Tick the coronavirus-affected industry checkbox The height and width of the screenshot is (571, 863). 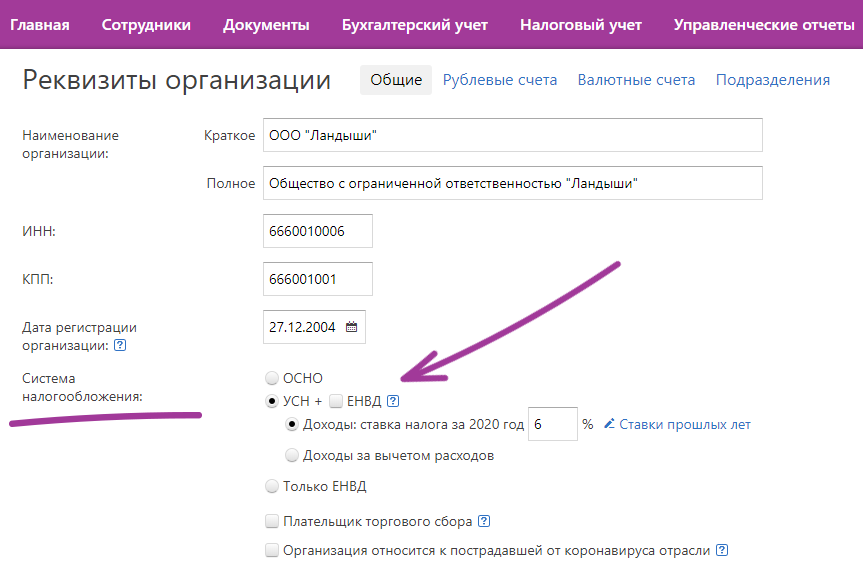[x=272, y=550]
